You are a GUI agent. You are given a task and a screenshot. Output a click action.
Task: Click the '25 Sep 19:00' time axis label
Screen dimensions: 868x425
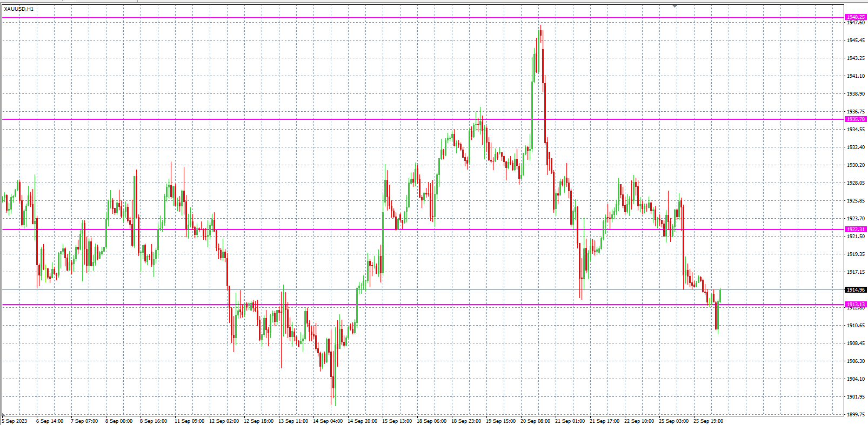[x=709, y=421]
